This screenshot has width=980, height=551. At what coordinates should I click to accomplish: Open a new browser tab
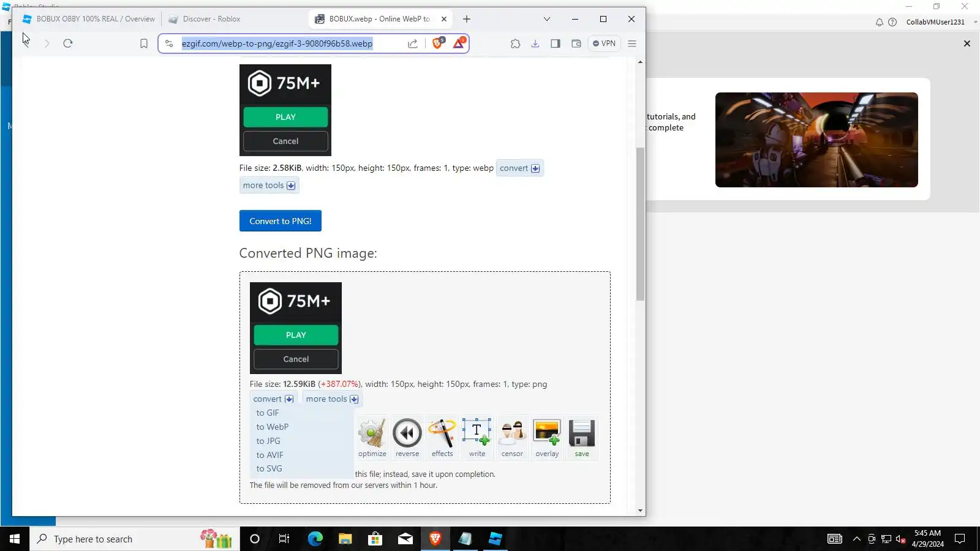(467, 19)
